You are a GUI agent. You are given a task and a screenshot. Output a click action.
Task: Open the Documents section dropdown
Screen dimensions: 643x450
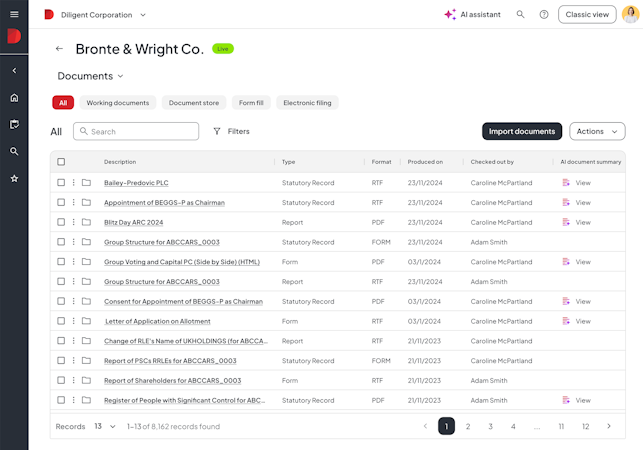pyautogui.click(x=90, y=76)
